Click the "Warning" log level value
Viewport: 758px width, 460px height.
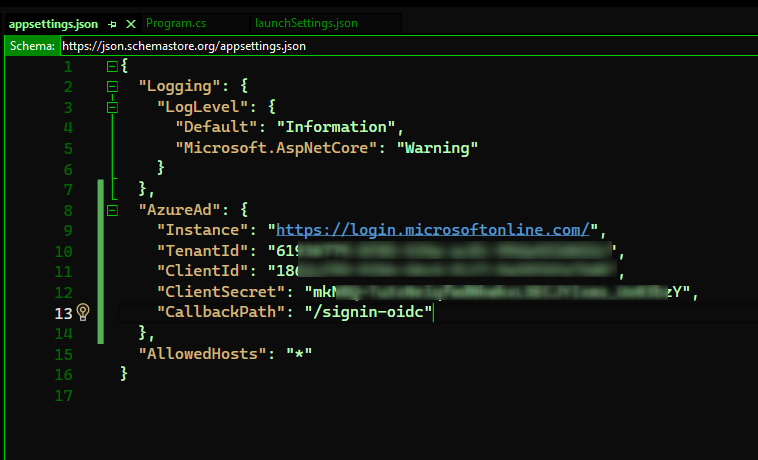(x=438, y=148)
